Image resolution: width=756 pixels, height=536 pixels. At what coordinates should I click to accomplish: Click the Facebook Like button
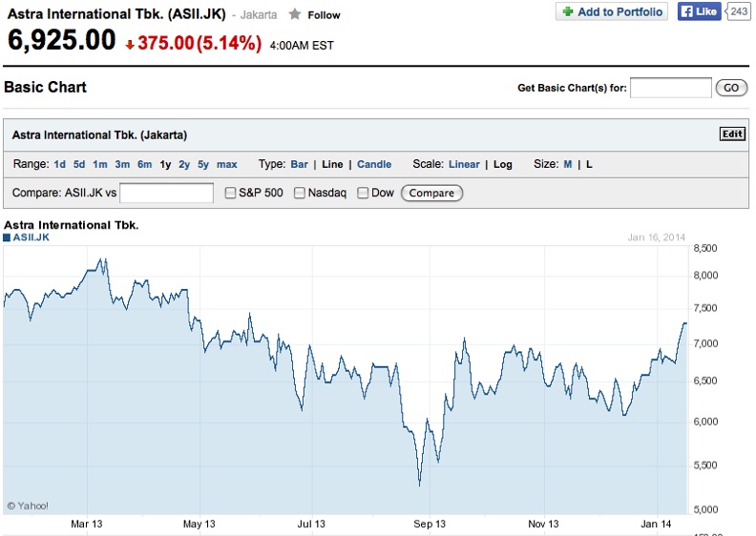tap(699, 11)
